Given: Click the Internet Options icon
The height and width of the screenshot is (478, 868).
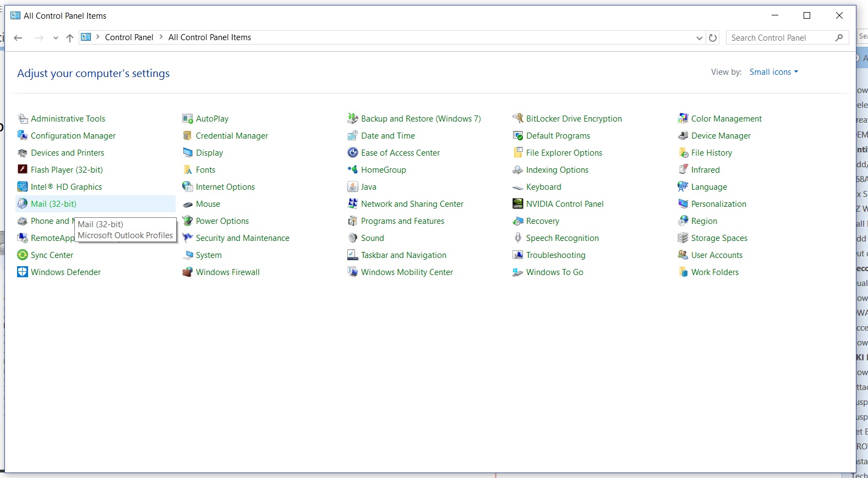Looking at the screenshot, I should (x=188, y=187).
